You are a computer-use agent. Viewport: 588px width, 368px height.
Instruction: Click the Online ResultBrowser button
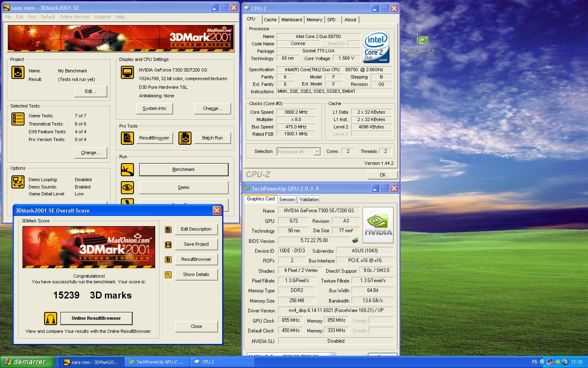point(96,318)
